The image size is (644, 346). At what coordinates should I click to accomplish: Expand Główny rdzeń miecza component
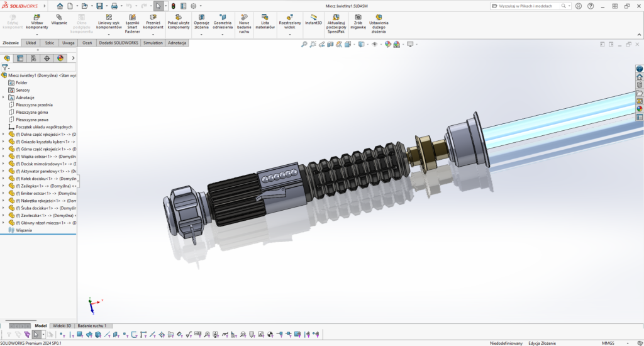click(x=3, y=223)
